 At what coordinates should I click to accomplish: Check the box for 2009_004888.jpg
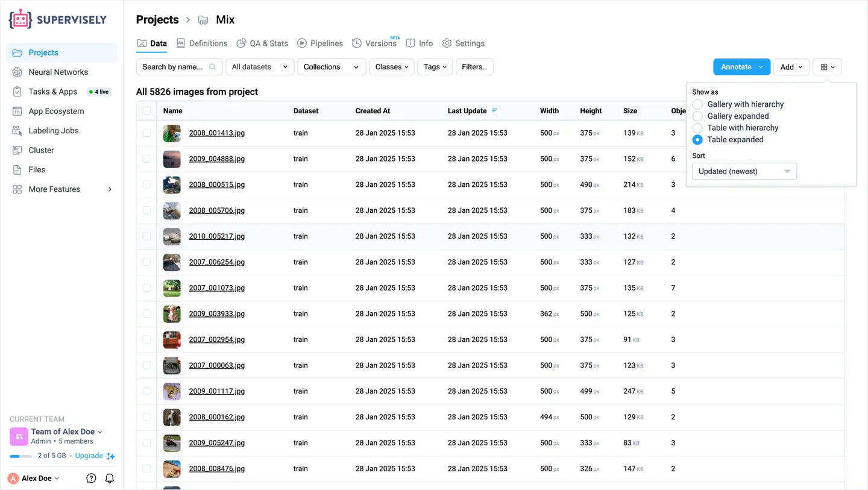pyautogui.click(x=146, y=159)
